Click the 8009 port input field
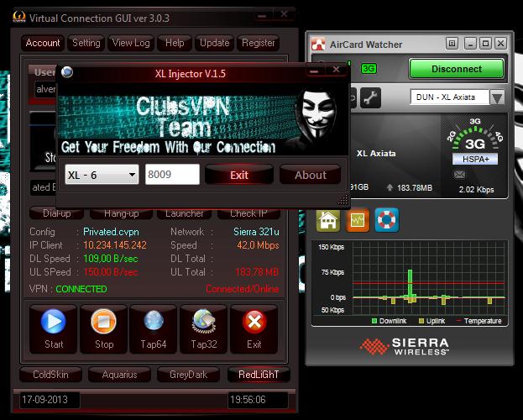Image resolution: width=523 pixels, height=420 pixels. pyautogui.click(x=172, y=174)
